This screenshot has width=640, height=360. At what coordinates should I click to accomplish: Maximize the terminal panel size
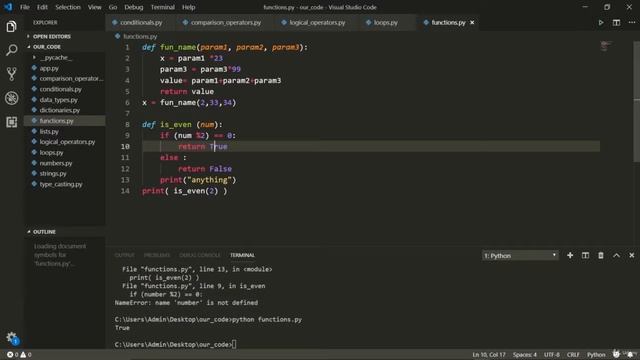pyautogui.click(x=616, y=256)
